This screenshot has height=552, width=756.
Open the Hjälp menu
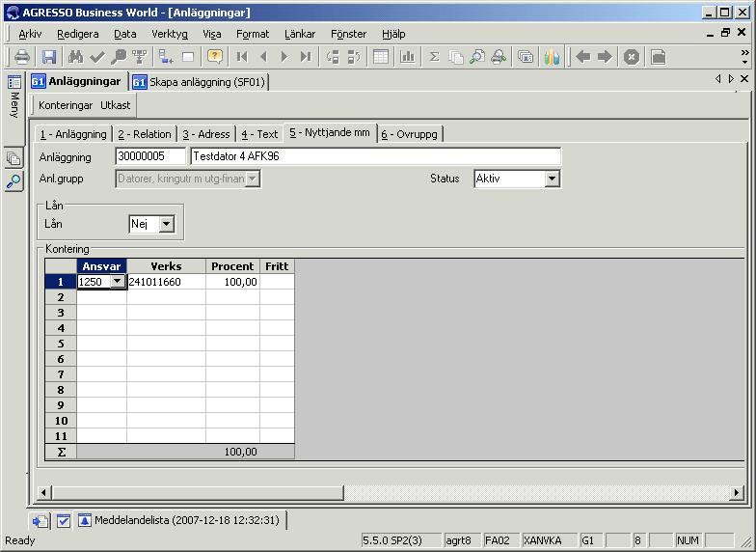pyautogui.click(x=393, y=34)
